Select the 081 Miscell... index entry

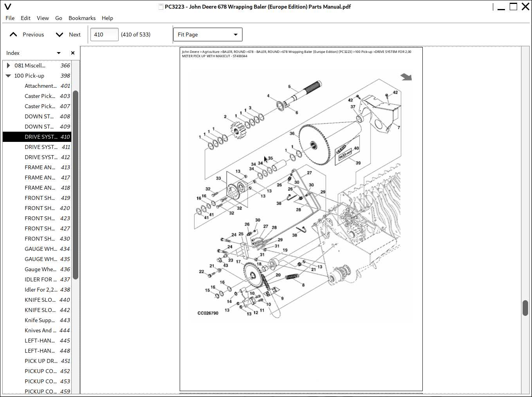click(x=37, y=65)
